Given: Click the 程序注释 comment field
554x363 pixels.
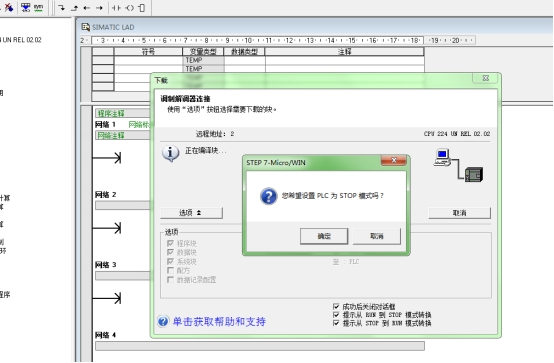Looking at the screenshot, I should tap(123, 113).
